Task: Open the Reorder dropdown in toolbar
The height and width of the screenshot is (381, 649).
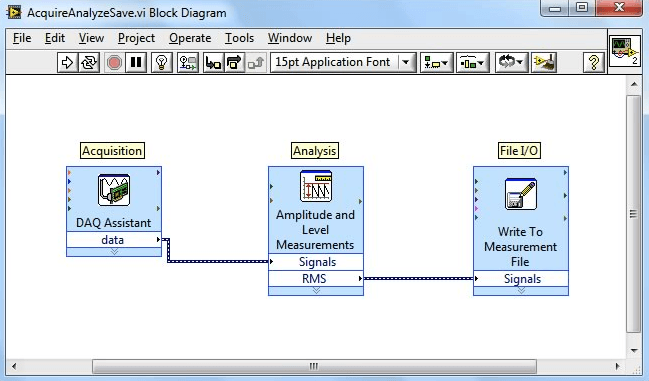Action: (512, 62)
